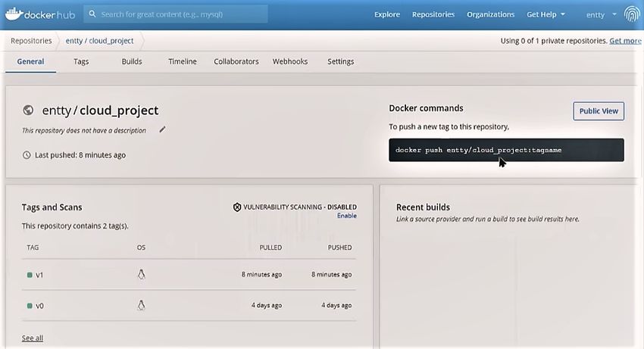Viewport: 644px width, 349px height.
Task: Open the v0 tag
Action: (x=39, y=306)
